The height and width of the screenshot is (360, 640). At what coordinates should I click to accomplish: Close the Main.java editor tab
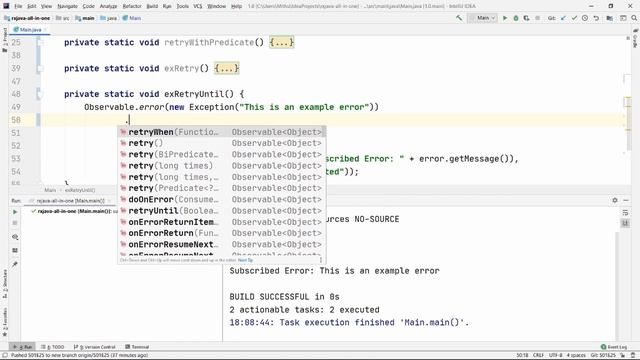click(45, 30)
